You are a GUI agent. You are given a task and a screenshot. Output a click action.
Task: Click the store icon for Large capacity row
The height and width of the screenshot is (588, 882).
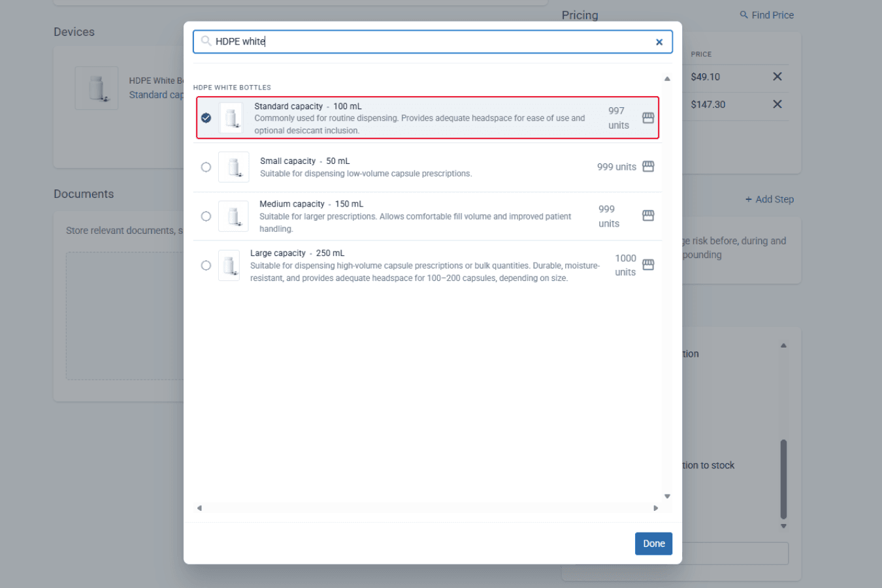point(648,265)
